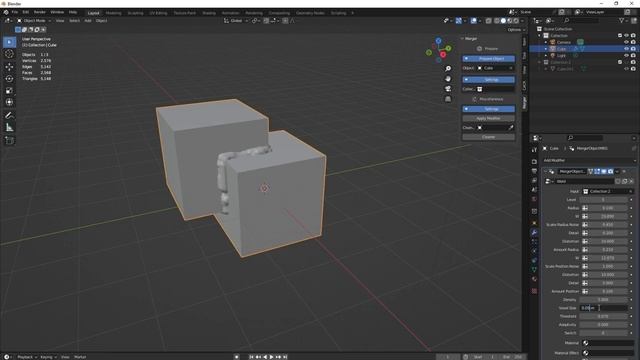640x360 pixels.
Task: Switch to the Geometry Nodes workspace tab
Action: tap(310, 13)
